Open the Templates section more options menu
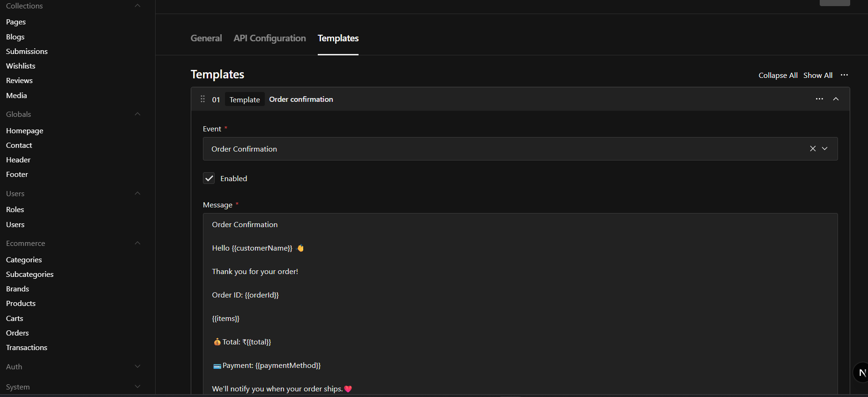Image resolution: width=868 pixels, height=397 pixels. click(844, 75)
